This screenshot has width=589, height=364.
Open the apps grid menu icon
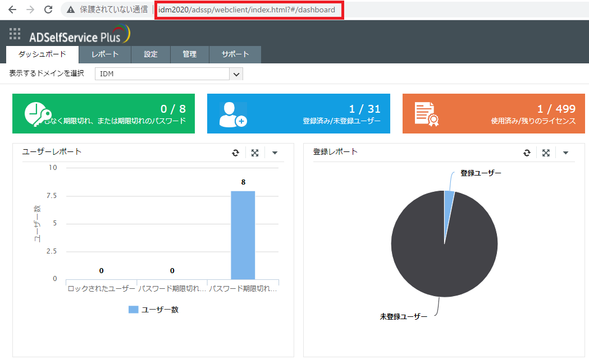pyautogui.click(x=15, y=34)
